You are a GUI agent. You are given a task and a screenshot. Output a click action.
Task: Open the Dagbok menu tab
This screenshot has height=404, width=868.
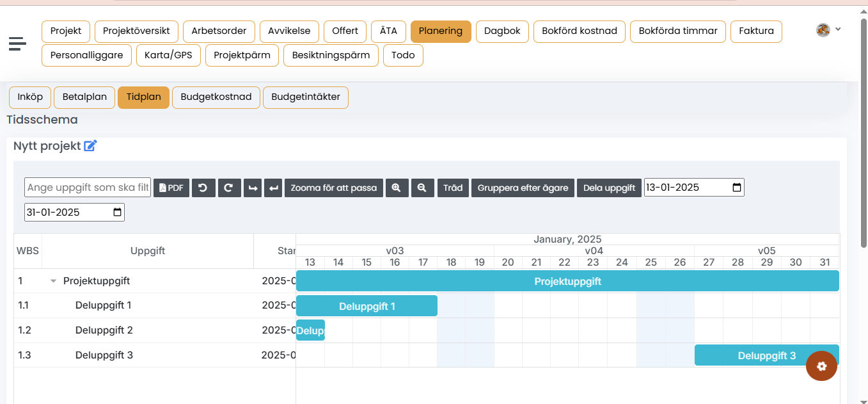502,31
